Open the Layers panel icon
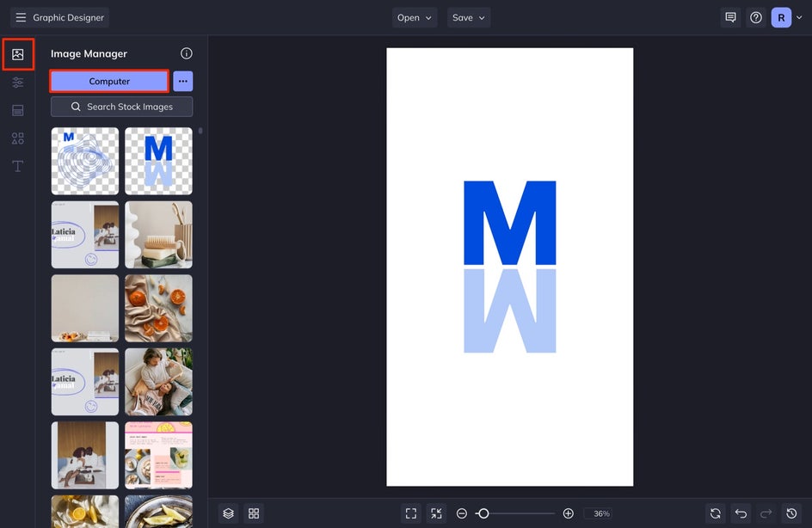 [229, 513]
